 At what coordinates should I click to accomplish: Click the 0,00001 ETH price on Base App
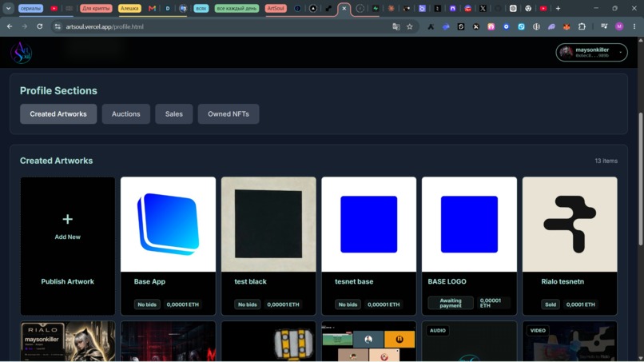tap(183, 304)
